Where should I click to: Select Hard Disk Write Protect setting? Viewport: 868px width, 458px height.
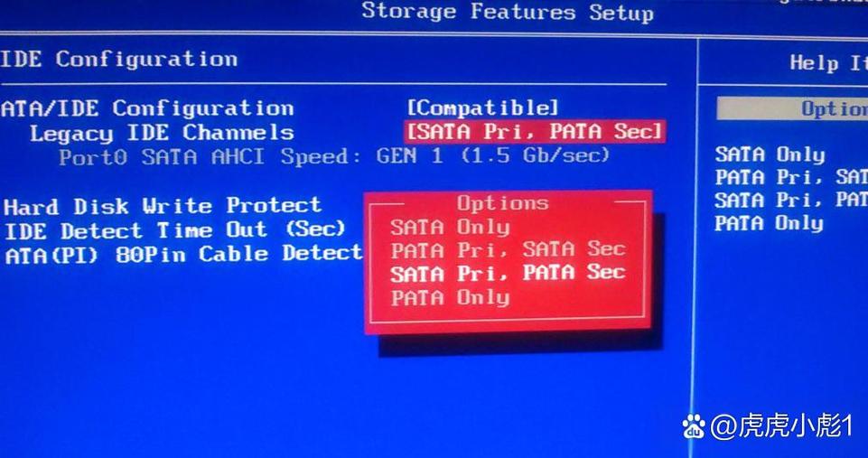point(163,206)
